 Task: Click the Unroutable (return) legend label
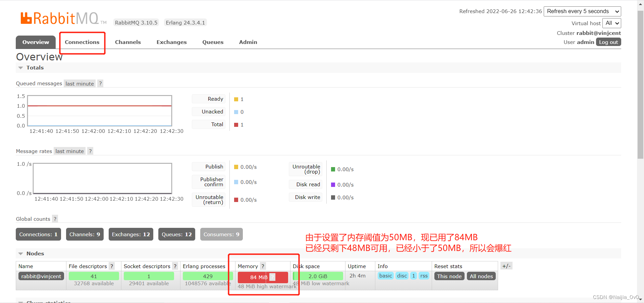(x=209, y=200)
